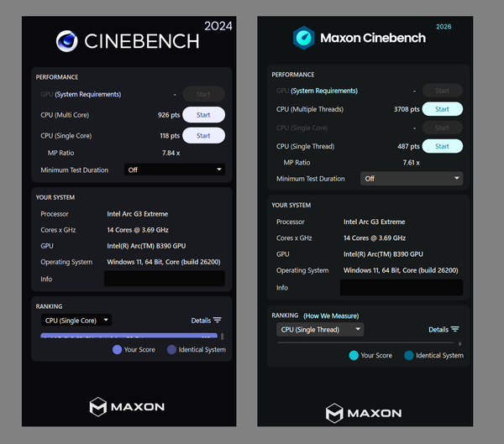Image resolution: width=504 pixels, height=444 pixels.
Task: Click the disabled CPU (Single Core) Start in Cinebench 2026
Action: pyautogui.click(x=443, y=128)
